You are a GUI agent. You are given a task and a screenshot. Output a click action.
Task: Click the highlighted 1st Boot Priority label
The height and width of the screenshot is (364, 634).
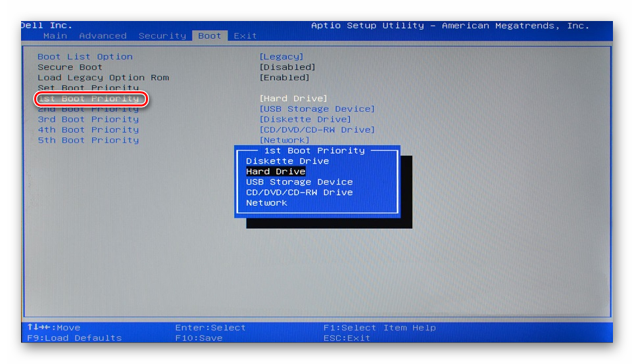coord(89,99)
